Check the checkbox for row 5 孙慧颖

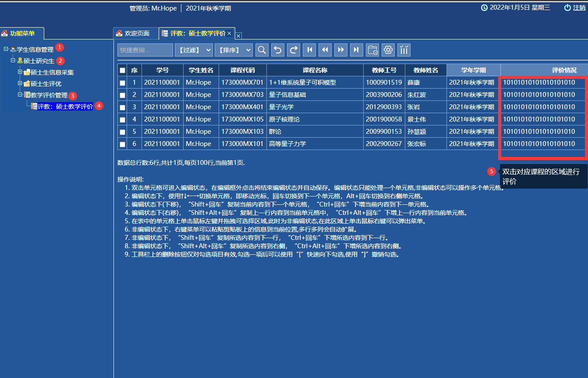122,132
